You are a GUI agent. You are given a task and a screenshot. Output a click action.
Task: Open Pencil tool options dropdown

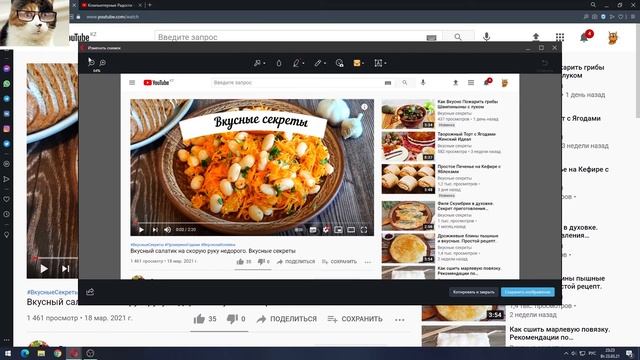tap(325, 63)
